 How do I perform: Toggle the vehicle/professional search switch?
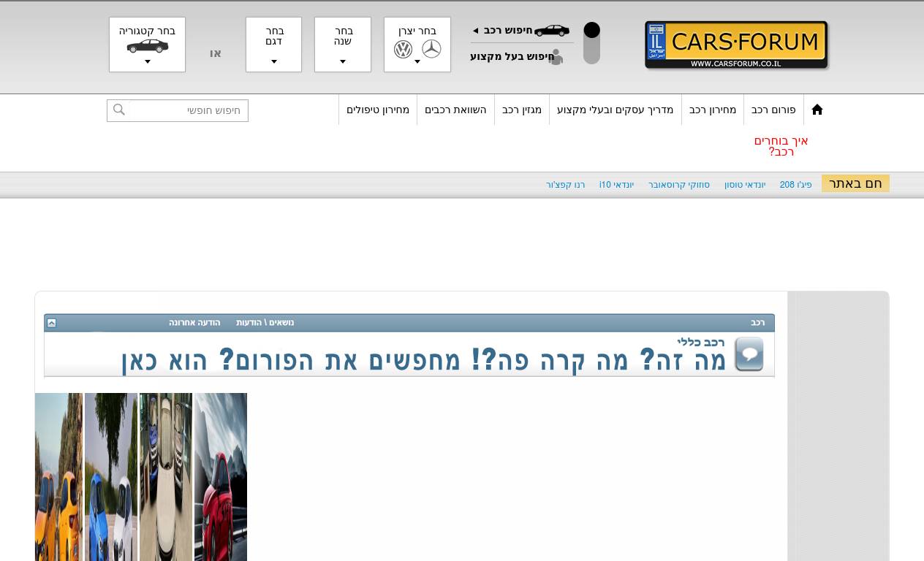coord(591,43)
